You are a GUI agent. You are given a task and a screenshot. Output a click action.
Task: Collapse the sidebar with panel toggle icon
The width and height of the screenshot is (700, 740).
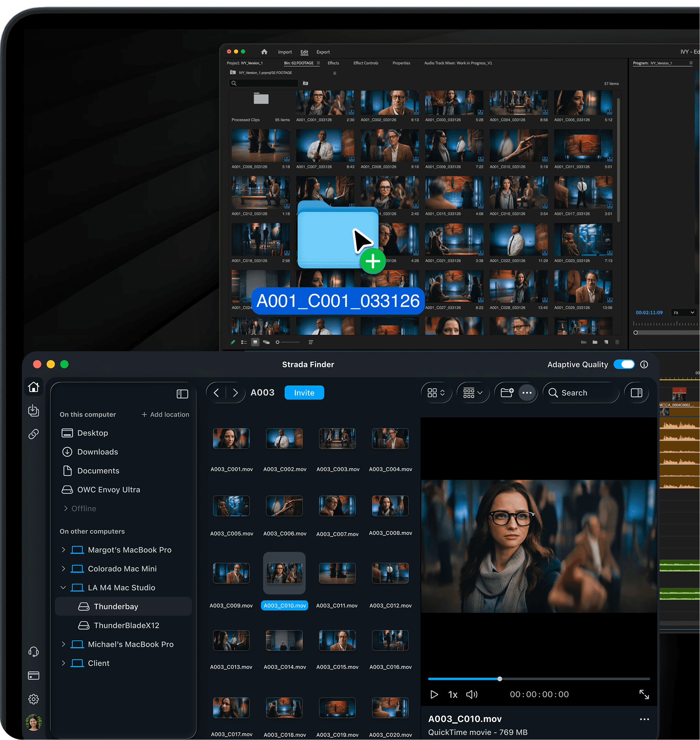[x=182, y=394]
